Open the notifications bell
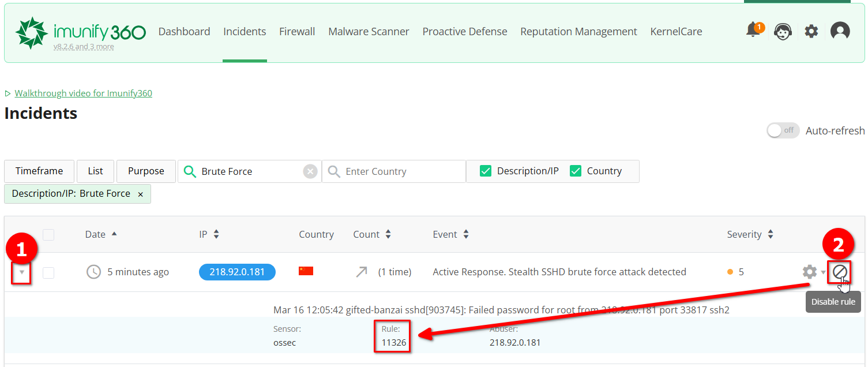Viewport: 868px width, 367px height. (753, 30)
